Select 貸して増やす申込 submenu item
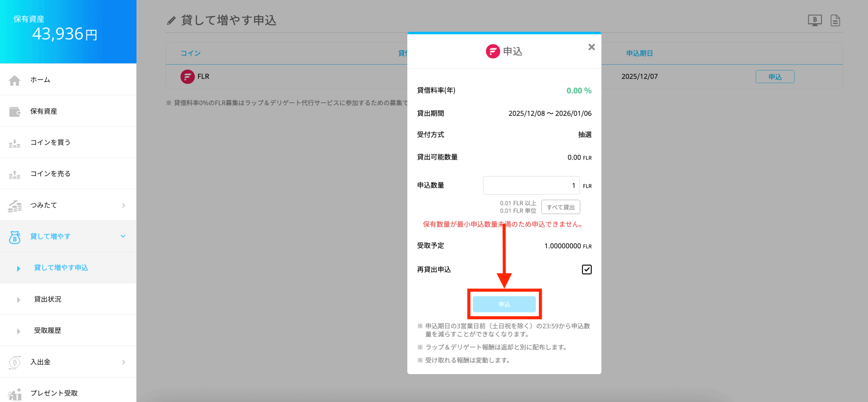 point(61,268)
